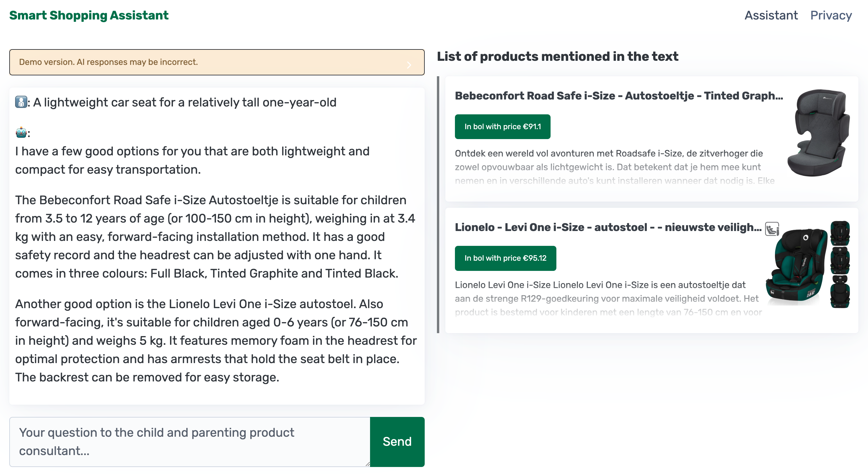Click the user question about lightweight car seat
Screen dimensions: 868x476
[x=184, y=102]
